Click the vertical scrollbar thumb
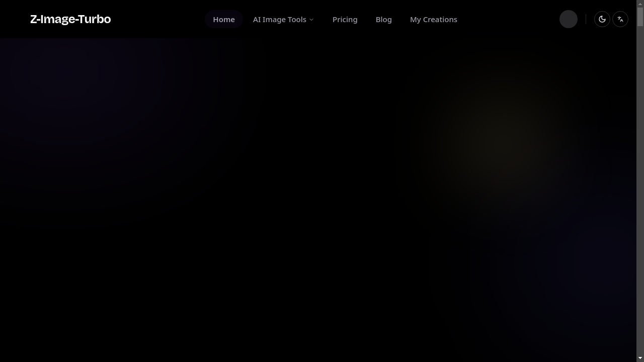 click(640, 17)
